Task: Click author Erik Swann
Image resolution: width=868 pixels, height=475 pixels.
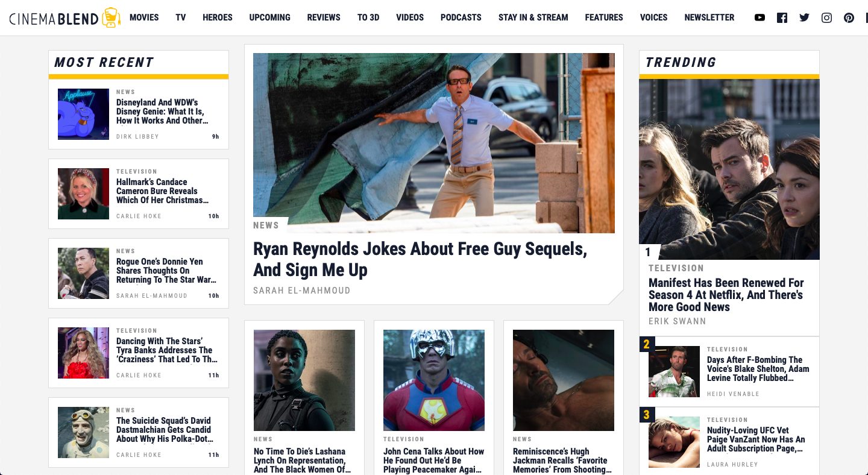Action: tap(678, 321)
